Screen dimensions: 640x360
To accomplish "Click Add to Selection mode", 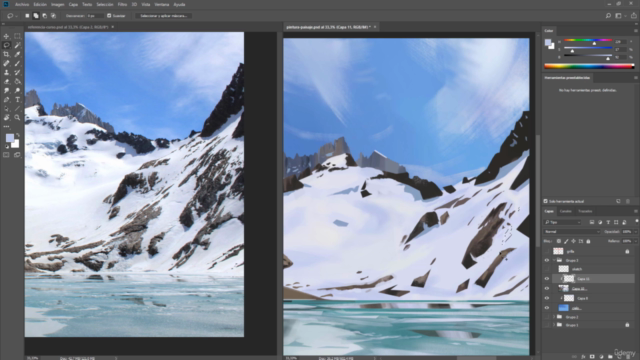I will (36, 16).
